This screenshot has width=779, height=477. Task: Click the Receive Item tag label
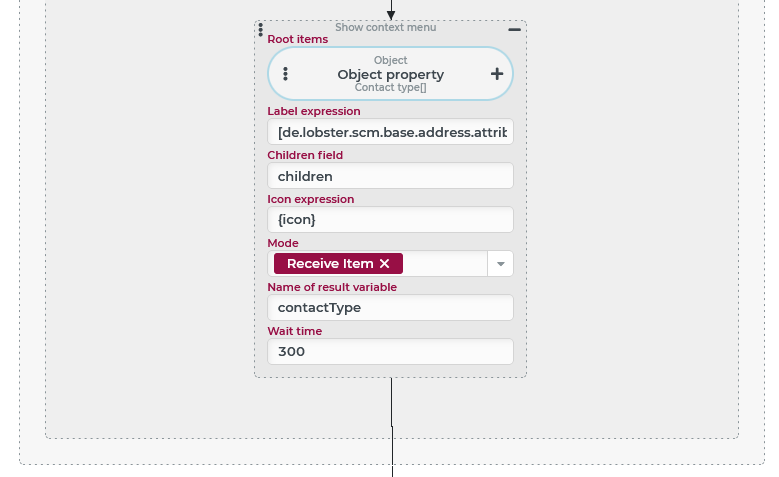[330, 264]
